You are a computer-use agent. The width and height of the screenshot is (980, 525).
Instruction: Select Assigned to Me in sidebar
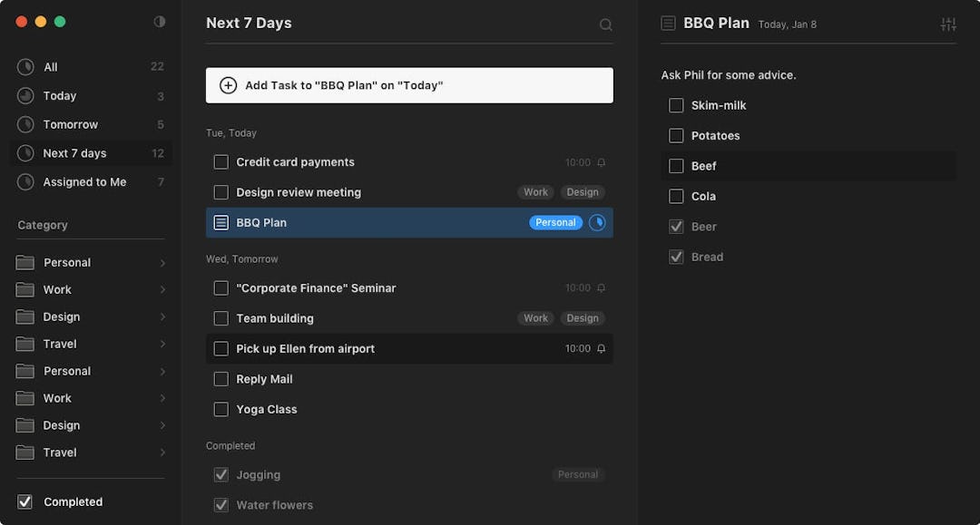click(x=84, y=182)
